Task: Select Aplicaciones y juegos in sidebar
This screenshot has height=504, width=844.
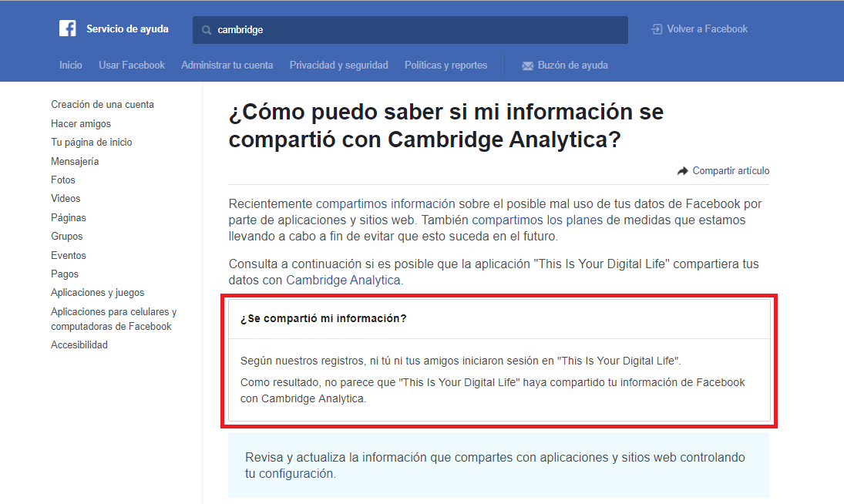Action: point(97,293)
